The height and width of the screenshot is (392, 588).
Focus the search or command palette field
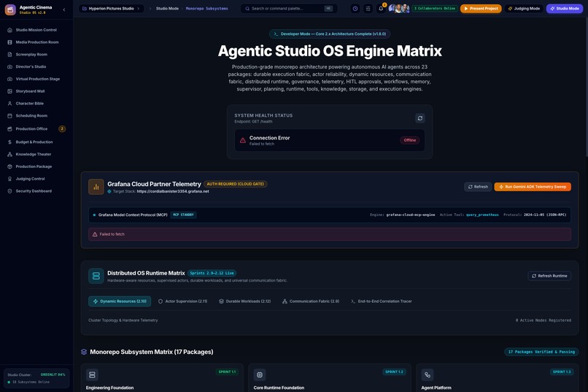coord(289,8)
